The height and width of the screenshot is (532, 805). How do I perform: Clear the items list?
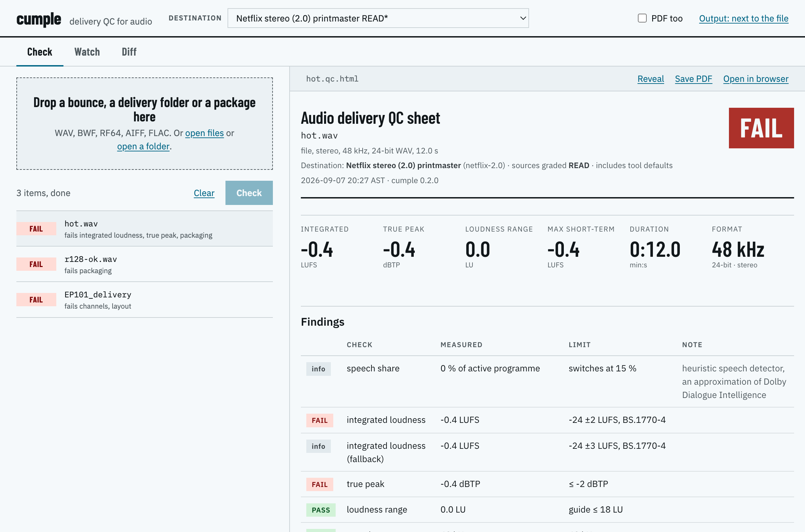[x=204, y=193]
